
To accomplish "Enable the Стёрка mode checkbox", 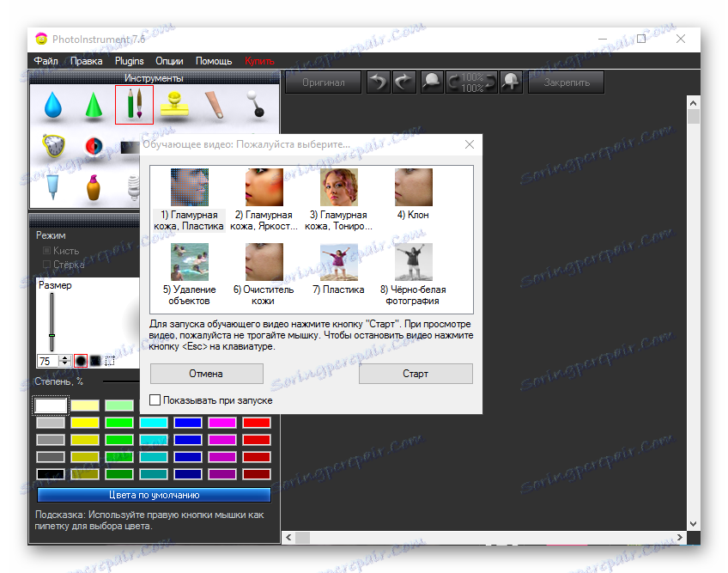I will pyautogui.click(x=46, y=264).
